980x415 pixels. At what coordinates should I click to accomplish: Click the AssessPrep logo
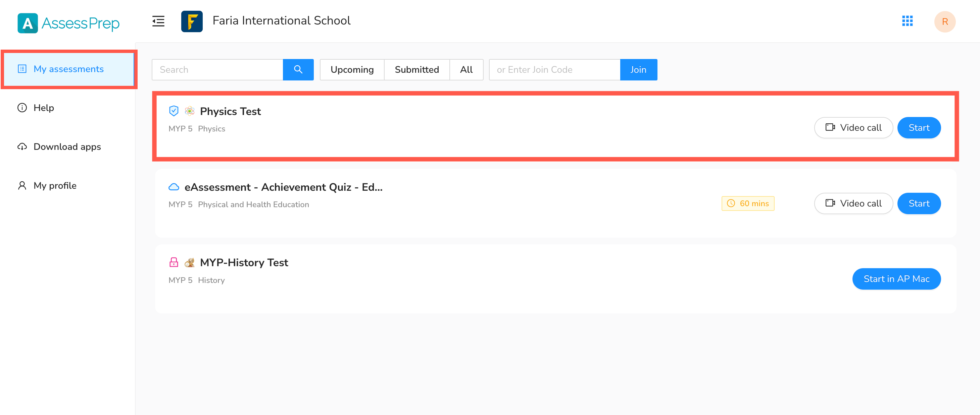68,23
